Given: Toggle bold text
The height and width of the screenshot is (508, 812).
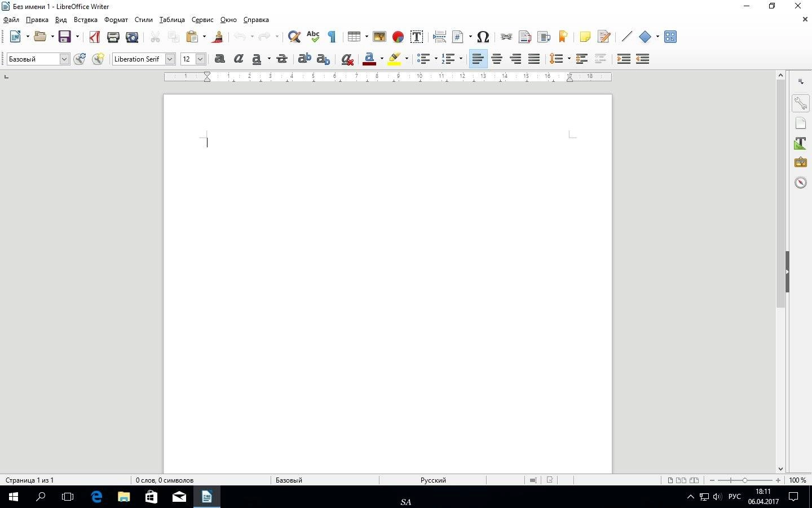Looking at the screenshot, I should coord(220,59).
